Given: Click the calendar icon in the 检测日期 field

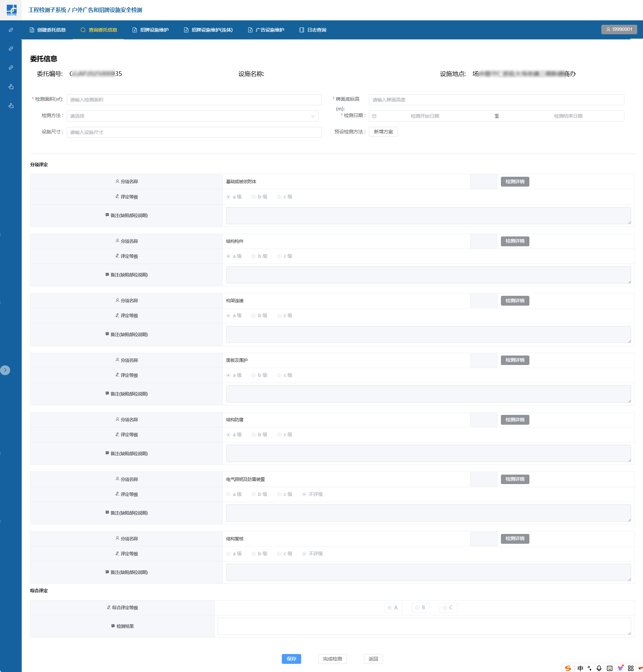Looking at the screenshot, I should point(374,116).
